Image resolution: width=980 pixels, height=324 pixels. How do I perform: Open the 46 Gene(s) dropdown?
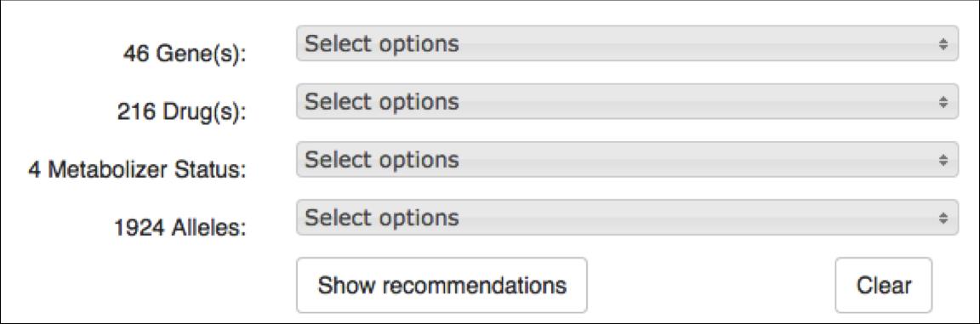click(x=627, y=43)
